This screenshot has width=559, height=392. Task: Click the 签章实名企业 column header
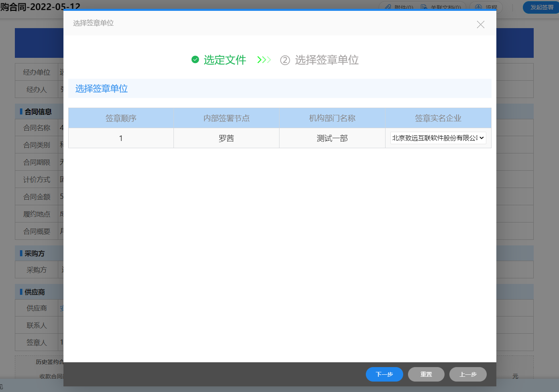[438, 118]
